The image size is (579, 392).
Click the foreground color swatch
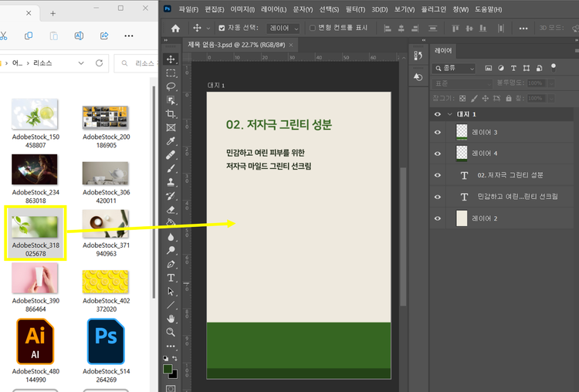click(168, 369)
